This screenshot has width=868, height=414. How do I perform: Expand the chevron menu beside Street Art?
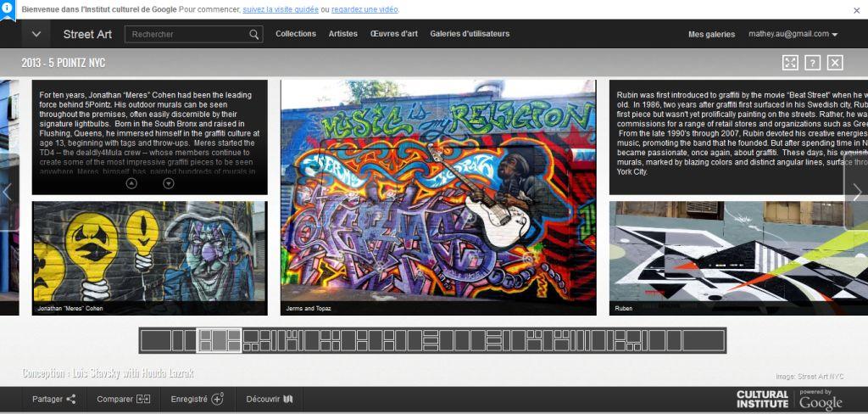click(36, 34)
